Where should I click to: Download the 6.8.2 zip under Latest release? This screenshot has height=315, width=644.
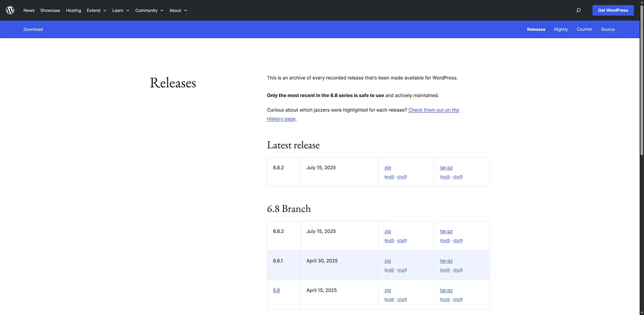[x=387, y=167]
